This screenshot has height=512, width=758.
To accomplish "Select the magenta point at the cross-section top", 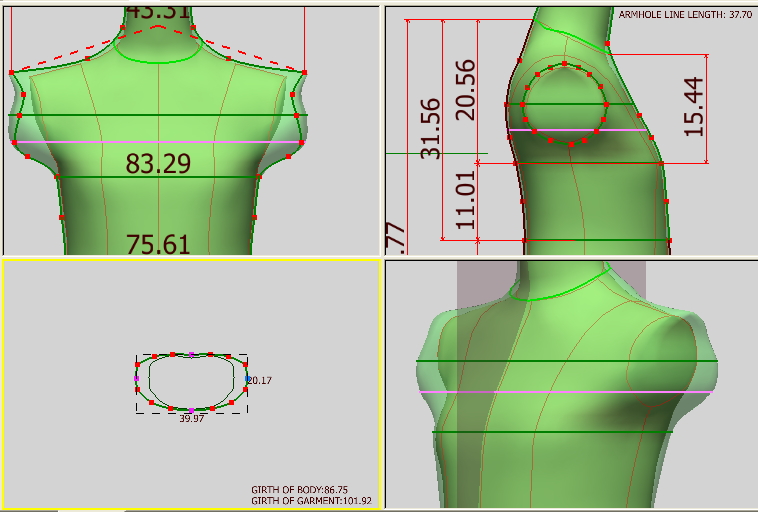I will coord(191,355).
